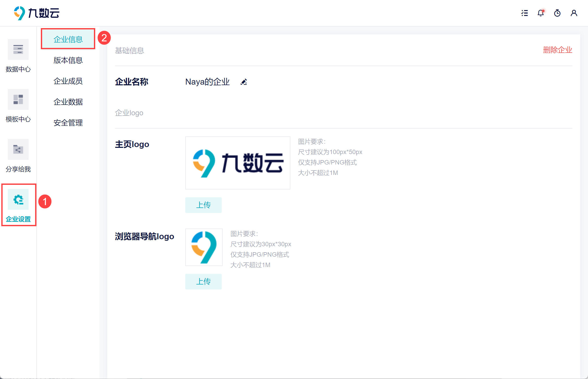Open 分享给我 shared folder icon
This screenshot has width=588, height=379.
coord(18,150)
